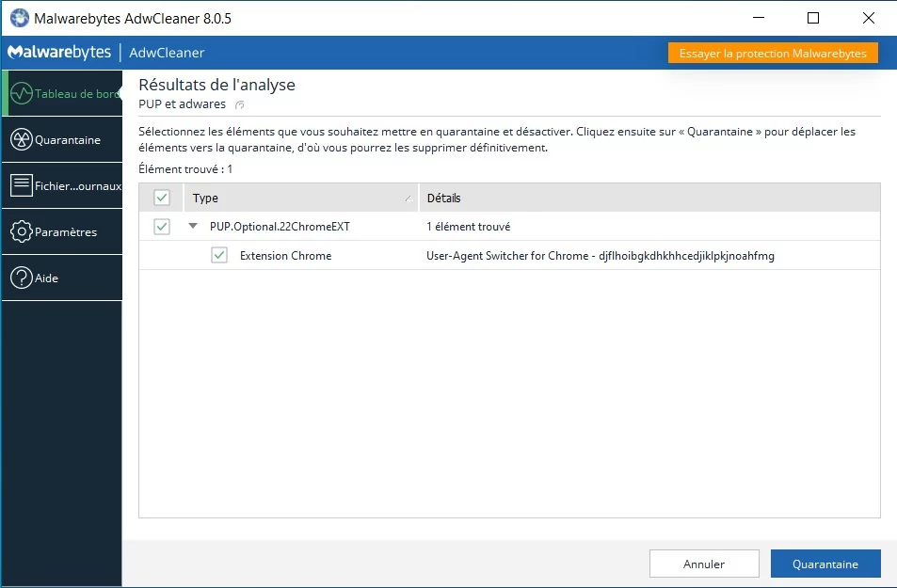Click small info icon next to PUP et adwares
Viewport: 897px width, 588px height.
[x=240, y=104]
